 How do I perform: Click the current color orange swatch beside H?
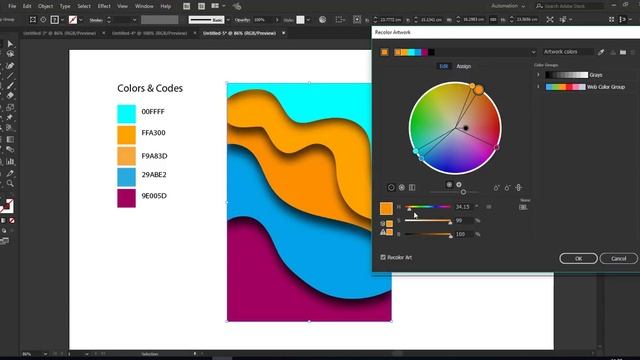click(386, 209)
